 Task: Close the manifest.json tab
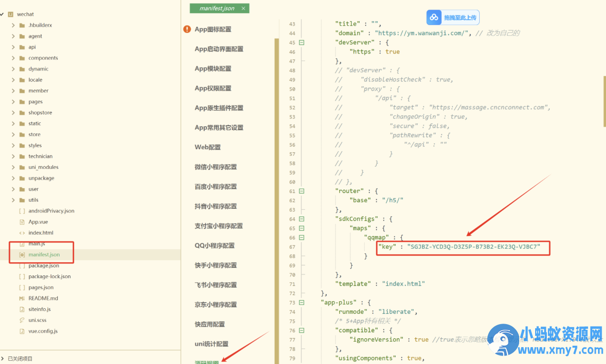(243, 8)
